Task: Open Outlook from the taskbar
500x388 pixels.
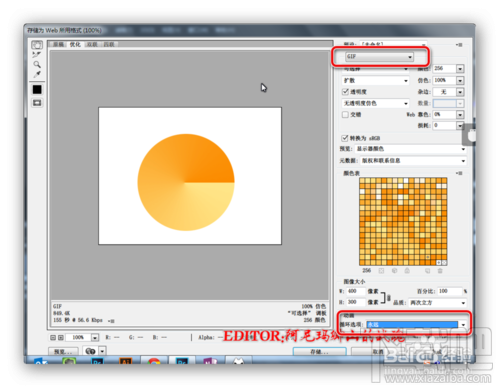Action: coord(41,360)
